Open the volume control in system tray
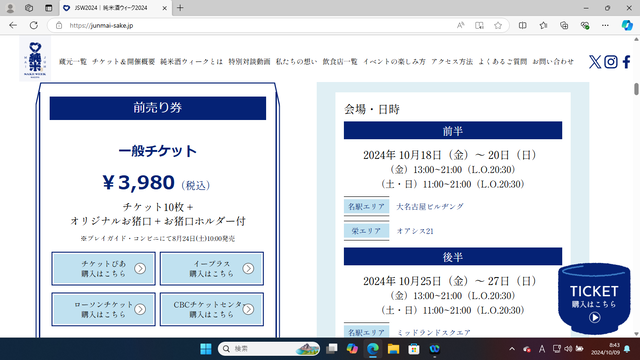This screenshot has width=640, height=360. pos(568,349)
